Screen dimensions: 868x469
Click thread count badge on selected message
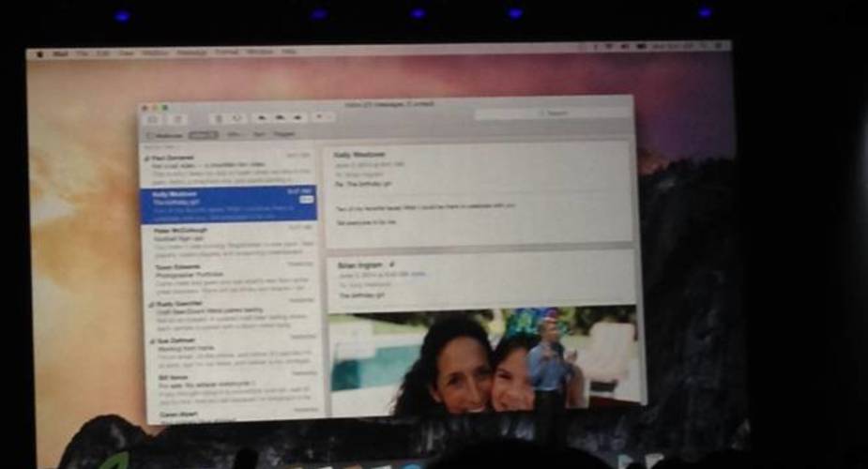click(x=307, y=199)
